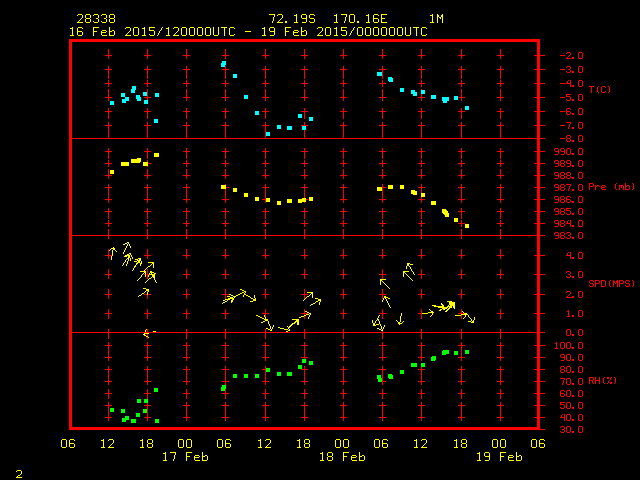The height and width of the screenshot is (480, 640).
Task: Click the 3.0 tick on SPD axis
Action: tap(574, 275)
